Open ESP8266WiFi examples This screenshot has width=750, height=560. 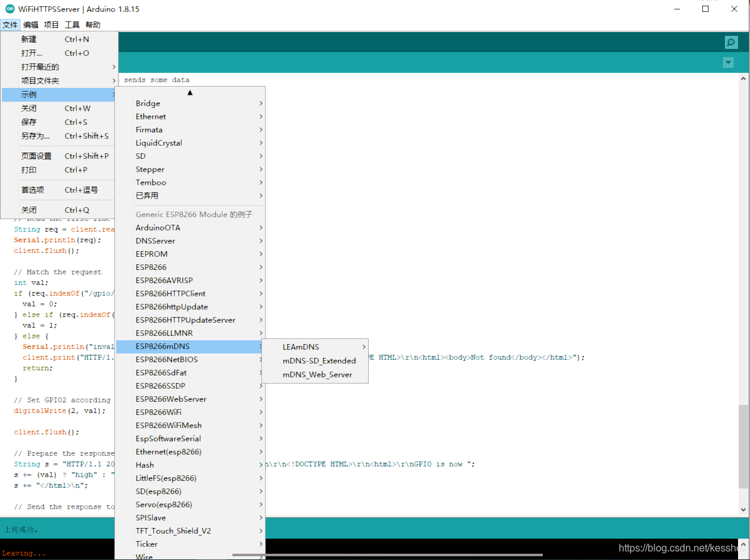[190, 412]
